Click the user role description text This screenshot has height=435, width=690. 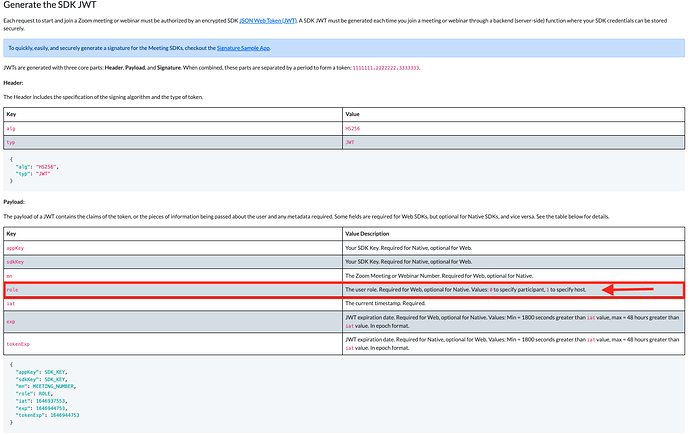(466, 289)
